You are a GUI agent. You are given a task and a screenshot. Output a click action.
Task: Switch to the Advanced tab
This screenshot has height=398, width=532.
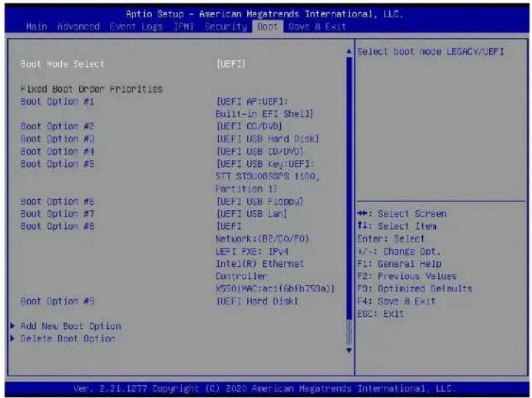click(78, 26)
